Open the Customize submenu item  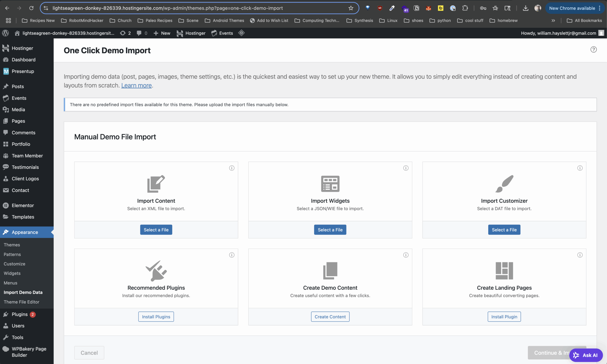click(x=14, y=264)
